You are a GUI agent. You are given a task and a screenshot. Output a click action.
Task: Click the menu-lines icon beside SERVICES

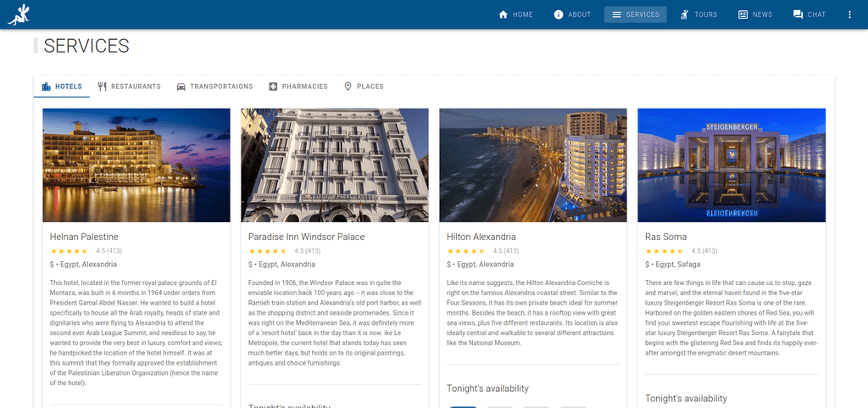(617, 14)
